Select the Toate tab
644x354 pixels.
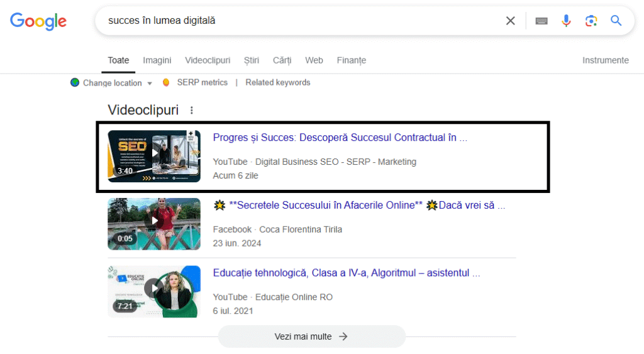click(118, 60)
